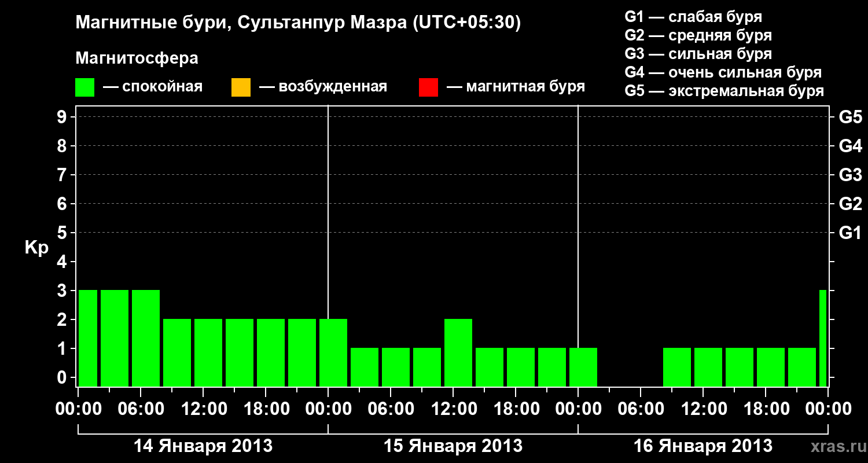Click the Kp axis value 7
Image resolution: width=868 pixels, height=463 pixels.
[63, 175]
